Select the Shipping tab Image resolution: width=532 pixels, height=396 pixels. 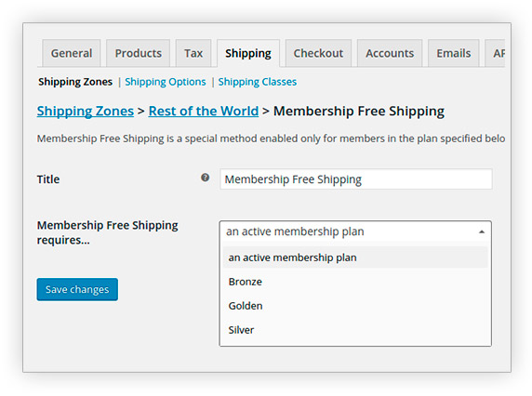248,53
